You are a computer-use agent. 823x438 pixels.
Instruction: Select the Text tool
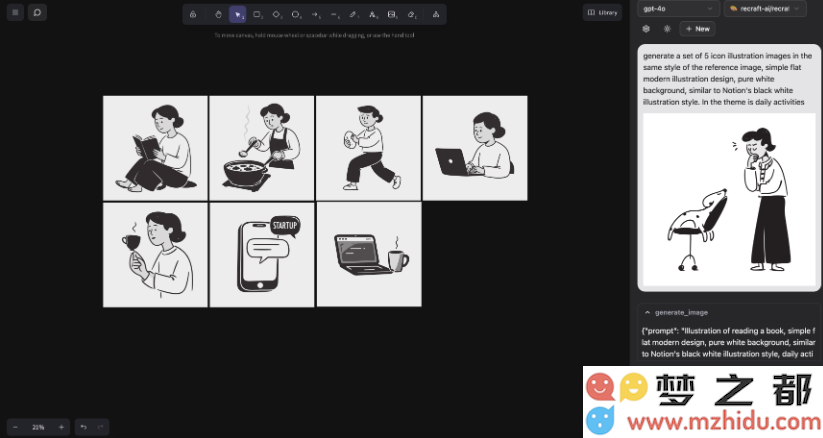[x=372, y=14]
